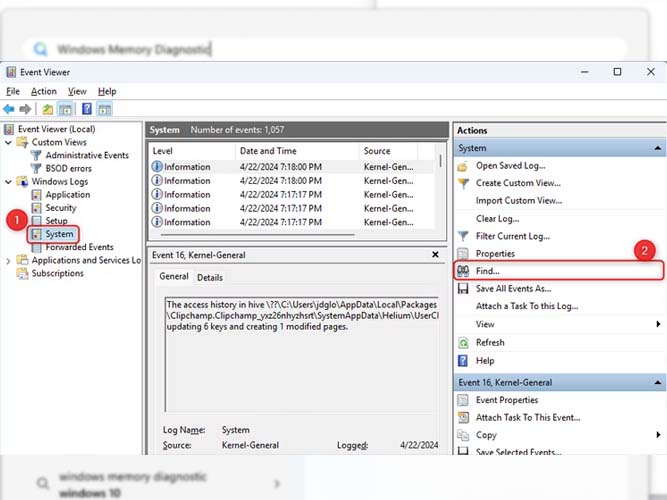Viewport: 667px width, 500px height.
Task: Open Saved Log from Actions pane
Action: coord(511,165)
